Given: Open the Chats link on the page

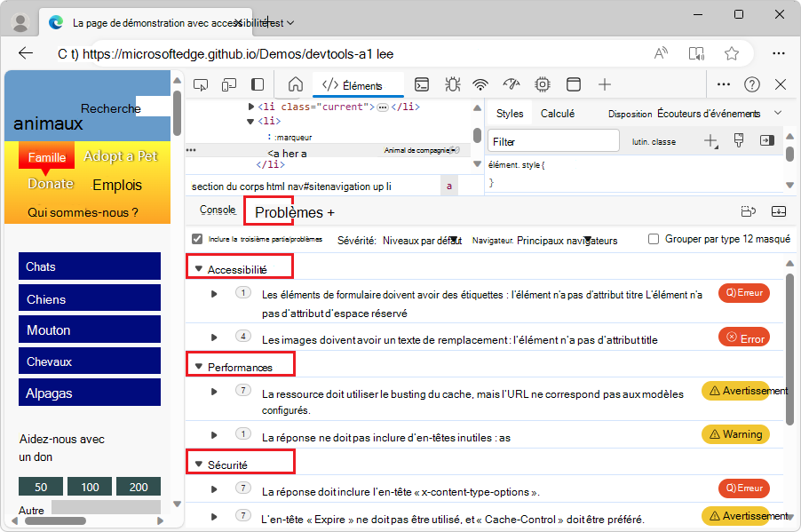Looking at the screenshot, I should [90, 266].
